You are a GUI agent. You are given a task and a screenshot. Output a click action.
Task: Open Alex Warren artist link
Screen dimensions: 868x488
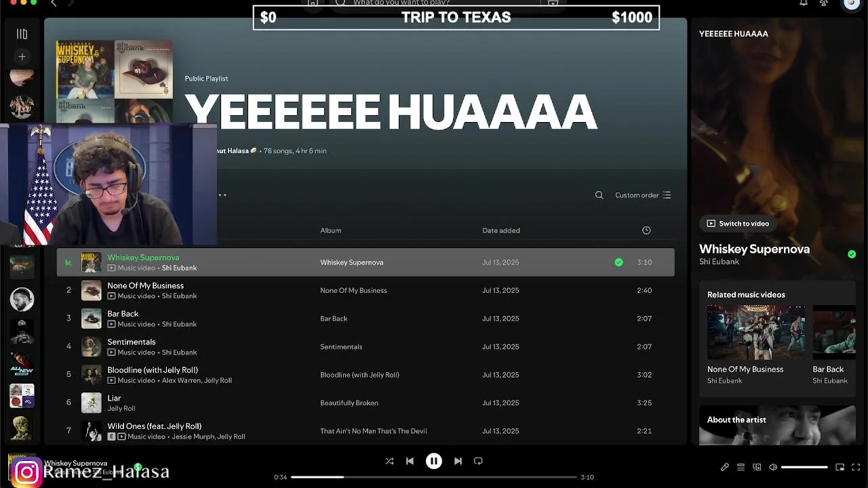180,380
